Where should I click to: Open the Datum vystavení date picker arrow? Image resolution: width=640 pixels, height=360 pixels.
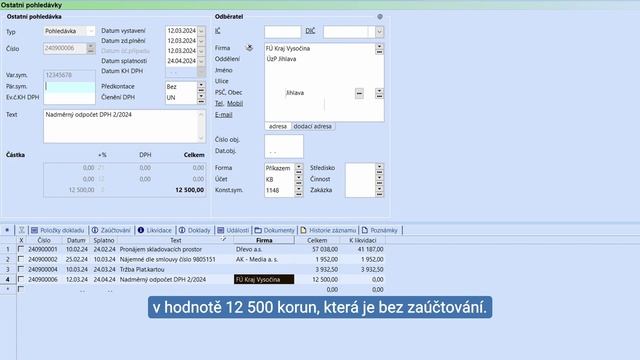[201, 31]
